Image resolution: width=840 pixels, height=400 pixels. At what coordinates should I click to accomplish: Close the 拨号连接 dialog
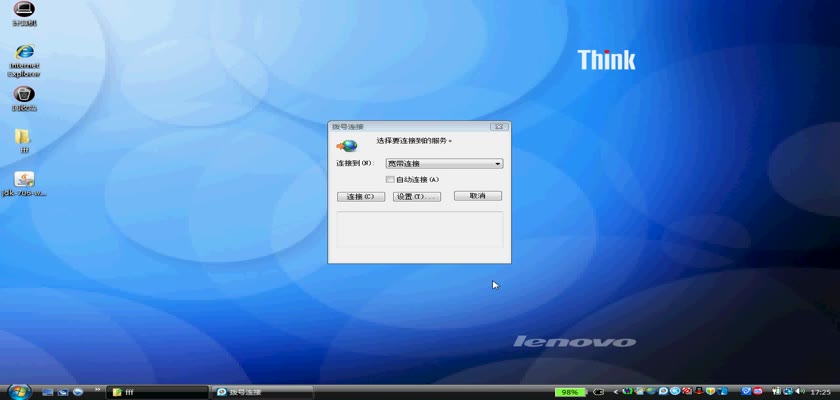pyautogui.click(x=499, y=127)
